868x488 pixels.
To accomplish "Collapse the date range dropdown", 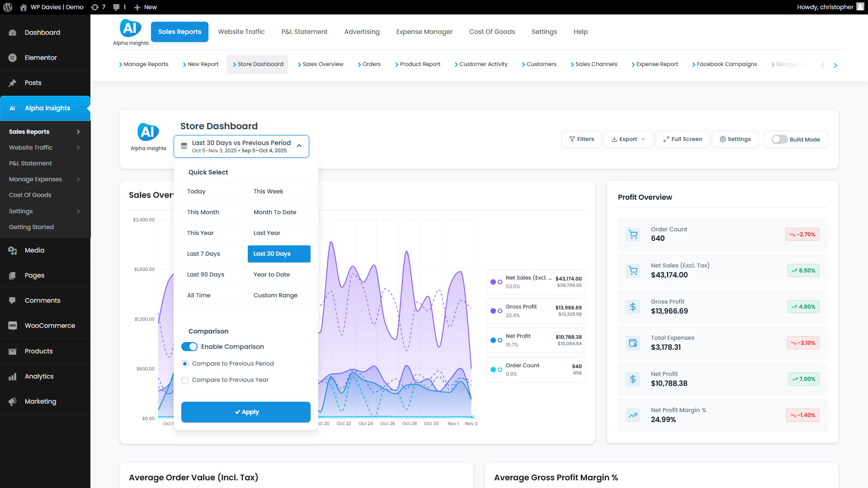I will 299,146.
